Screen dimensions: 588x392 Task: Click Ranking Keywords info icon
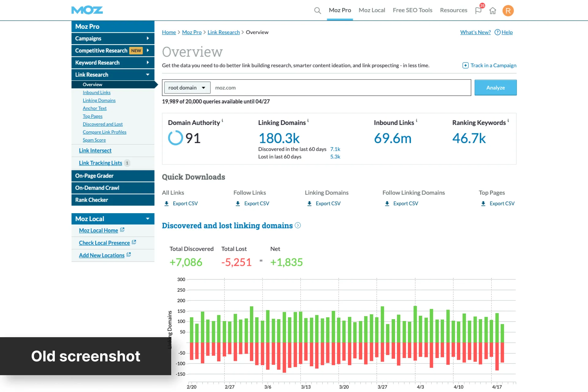pos(508,121)
